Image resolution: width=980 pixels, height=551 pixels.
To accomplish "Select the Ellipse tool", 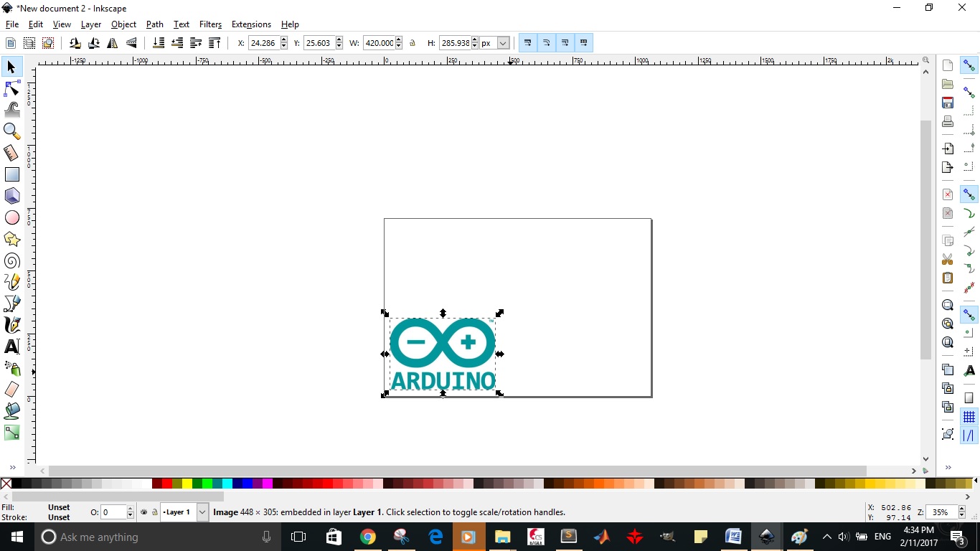I will tap(12, 217).
